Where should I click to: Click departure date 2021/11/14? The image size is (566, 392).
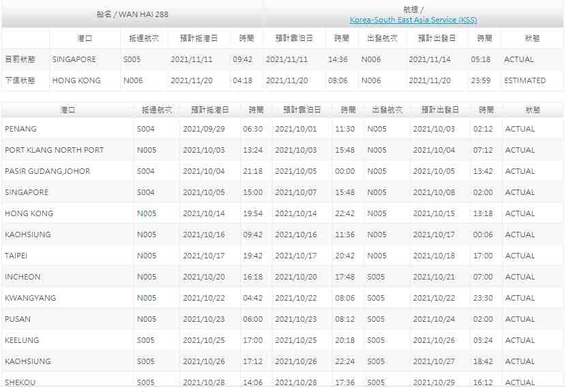pos(430,59)
